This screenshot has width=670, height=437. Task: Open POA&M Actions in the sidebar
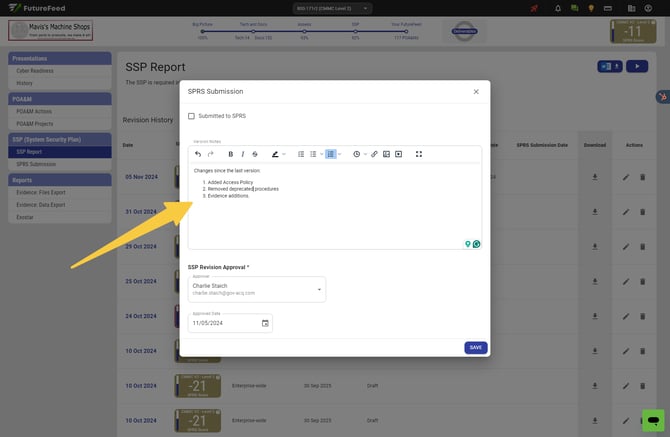coord(36,111)
